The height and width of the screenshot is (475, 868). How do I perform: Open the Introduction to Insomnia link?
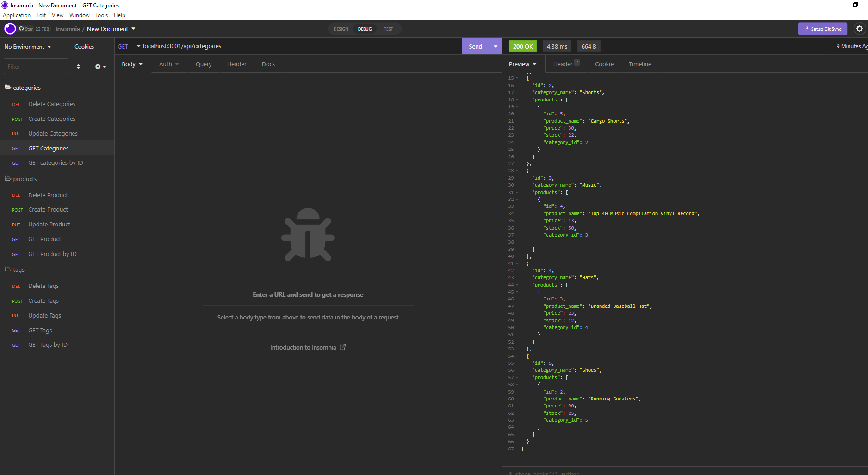coord(308,347)
